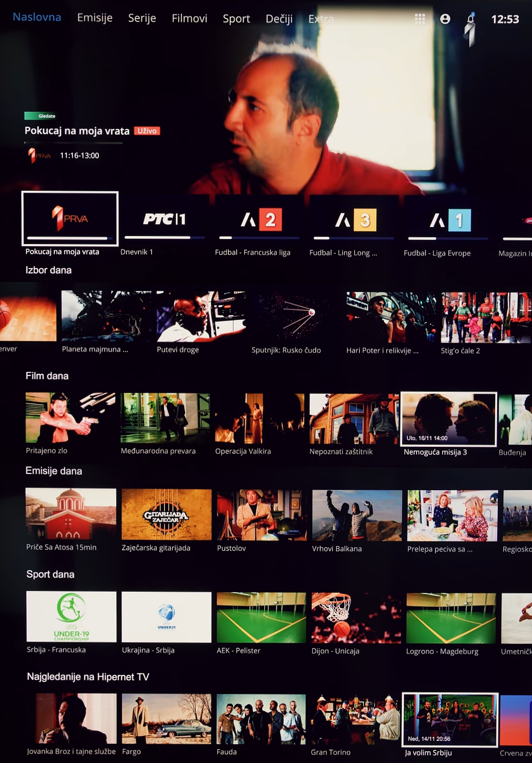The width and height of the screenshot is (532, 763).
Task: Open the notifications bell icon
Action: pyautogui.click(x=471, y=18)
